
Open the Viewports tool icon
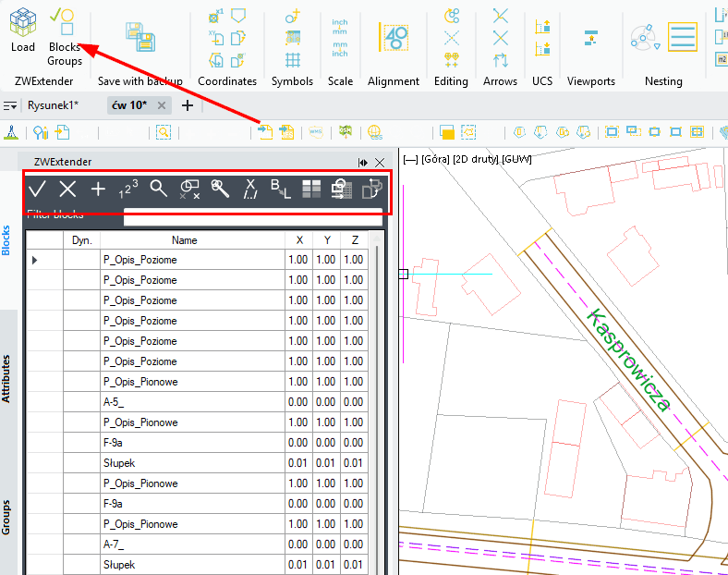point(590,38)
